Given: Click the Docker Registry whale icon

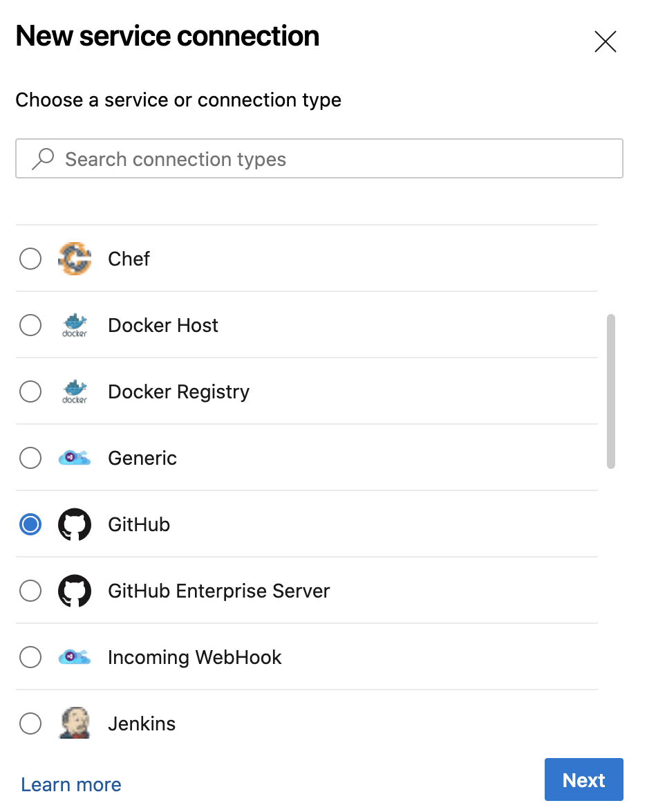Looking at the screenshot, I should coord(75,391).
